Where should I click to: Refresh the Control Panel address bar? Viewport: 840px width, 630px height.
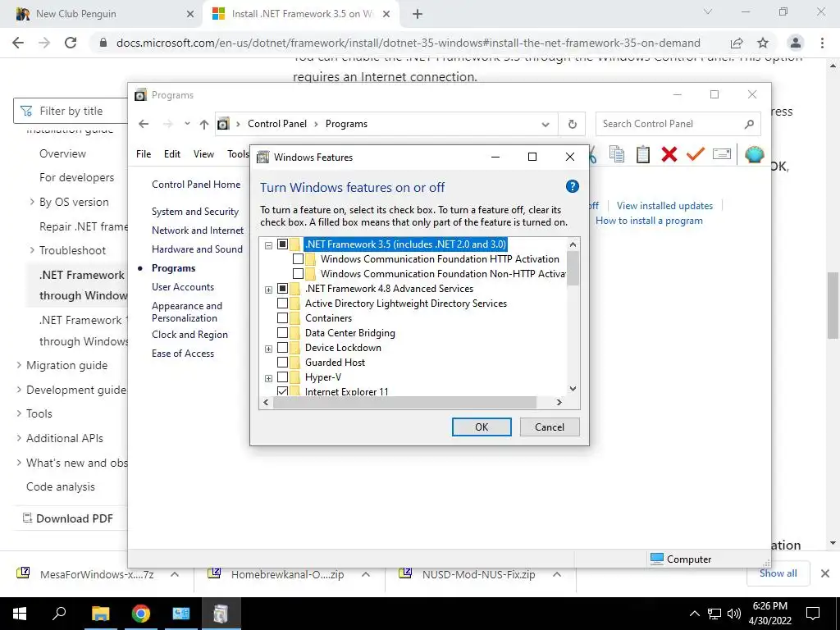tap(572, 124)
